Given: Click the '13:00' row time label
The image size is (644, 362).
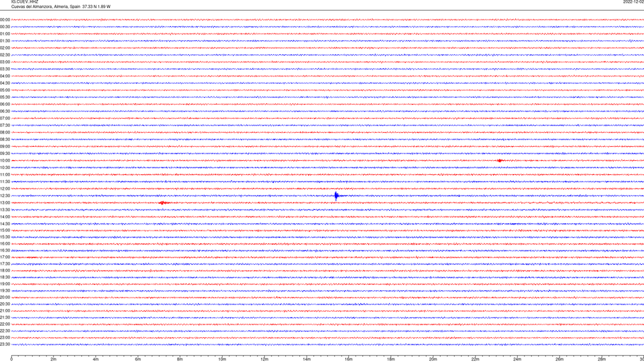Looking at the screenshot, I should (x=5, y=202).
